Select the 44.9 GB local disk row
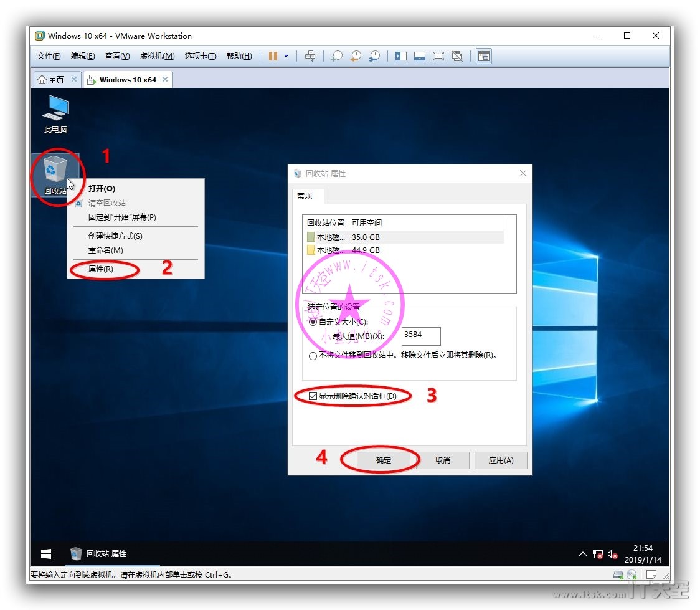The height and width of the screenshot is (610, 700). click(404, 250)
